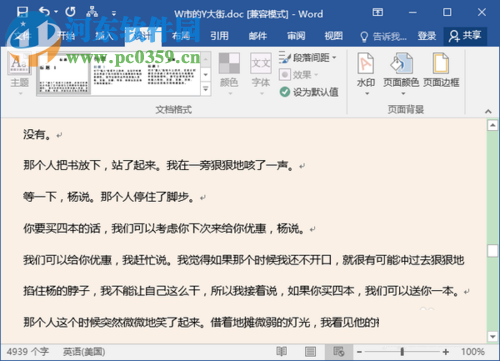Open the Undo history dropdown arrow
Viewport: 500px width, 361px height.
pyautogui.click(x=56, y=12)
